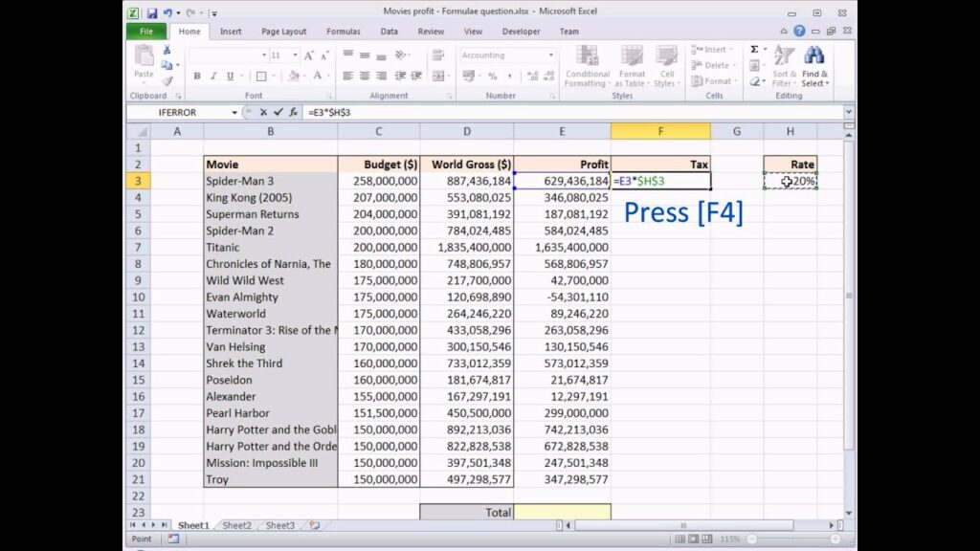
Task: Click the Format as Table button
Action: coord(632,66)
